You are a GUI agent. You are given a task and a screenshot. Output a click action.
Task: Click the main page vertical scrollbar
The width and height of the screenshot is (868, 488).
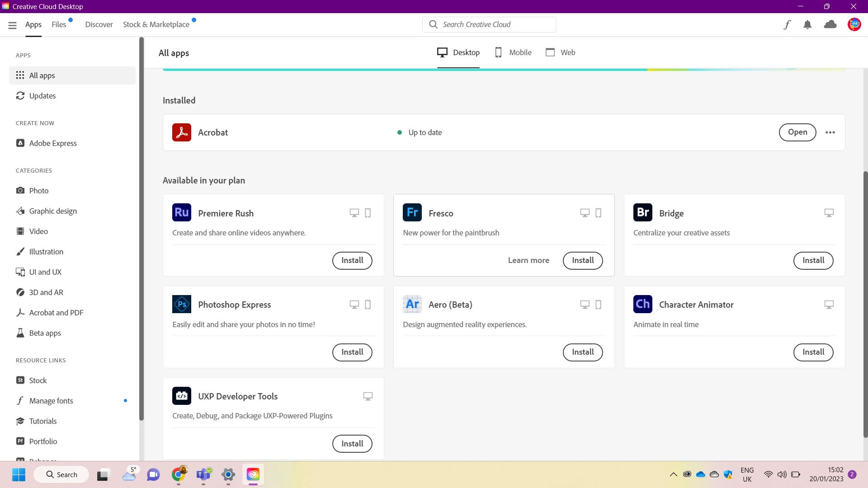click(865, 303)
